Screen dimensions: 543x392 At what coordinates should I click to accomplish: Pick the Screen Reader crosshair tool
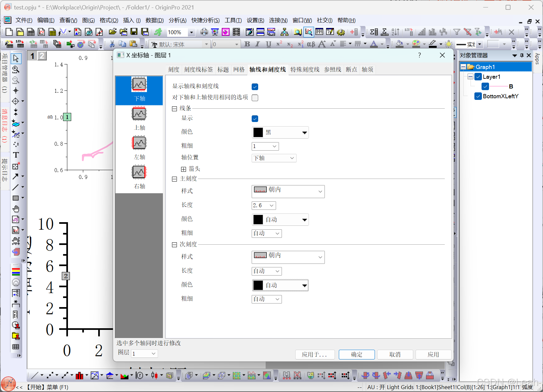pyautogui.click(x=16, y=91)
